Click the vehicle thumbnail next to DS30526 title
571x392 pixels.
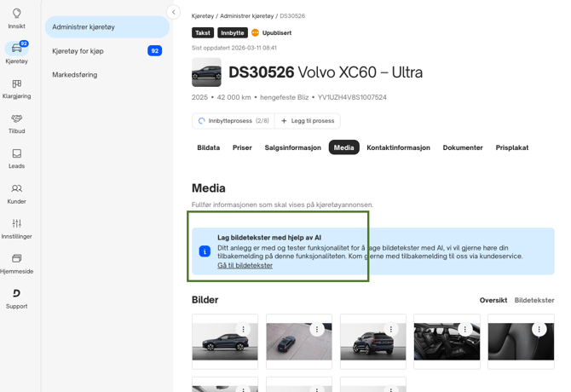tap(206, 72)
